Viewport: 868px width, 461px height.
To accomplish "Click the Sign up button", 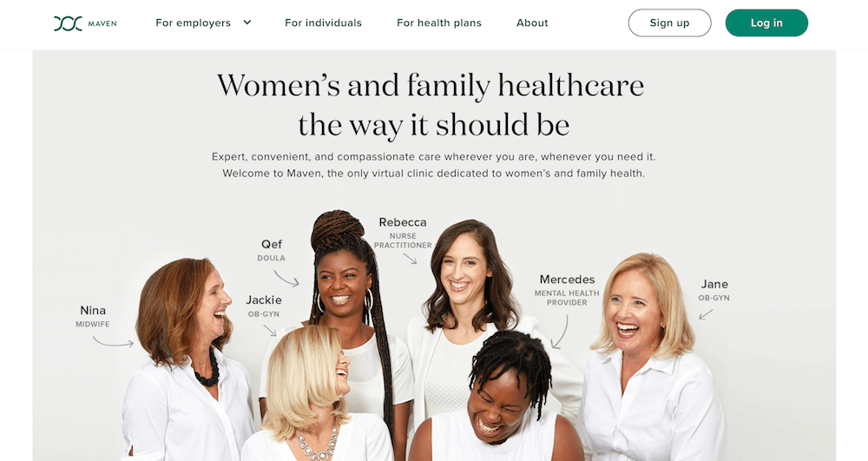I will (x=669, y=23).
